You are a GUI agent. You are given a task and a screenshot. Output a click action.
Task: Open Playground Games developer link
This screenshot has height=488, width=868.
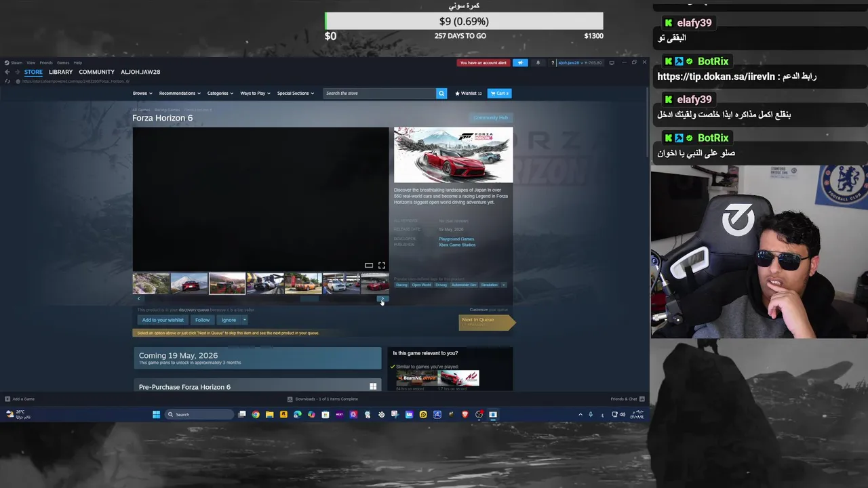(x=456, y=239)
